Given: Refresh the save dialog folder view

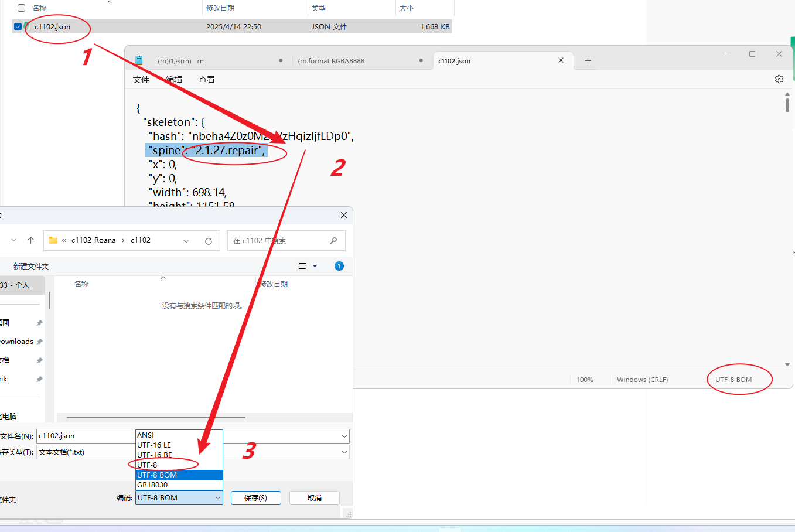Looking at the screenshot, I should coord(208,241).
